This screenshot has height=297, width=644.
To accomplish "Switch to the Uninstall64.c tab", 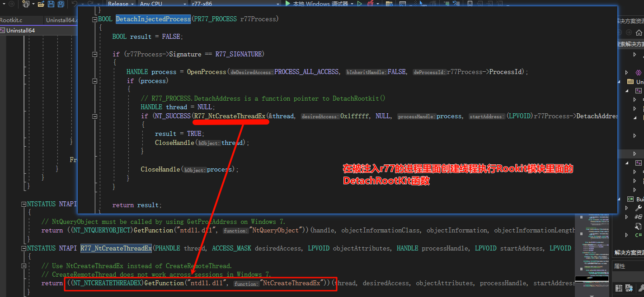I will click(x=61, y=20).
